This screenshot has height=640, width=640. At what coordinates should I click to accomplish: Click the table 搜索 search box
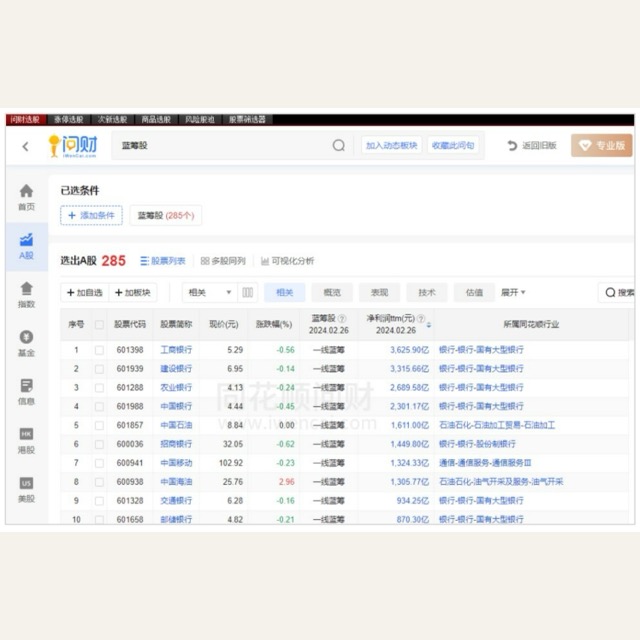click(617, 292)
